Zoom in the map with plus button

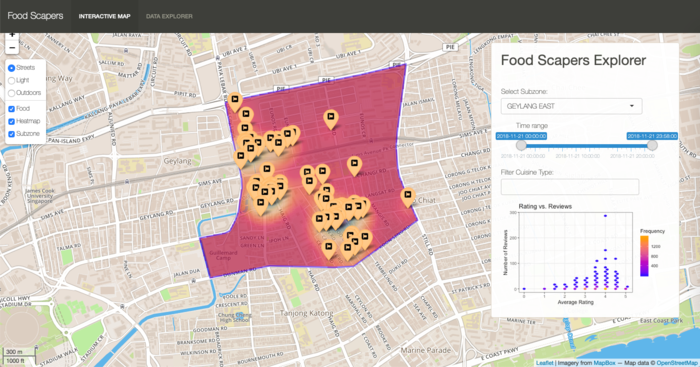pyautogui.click(x=12, y=35)
